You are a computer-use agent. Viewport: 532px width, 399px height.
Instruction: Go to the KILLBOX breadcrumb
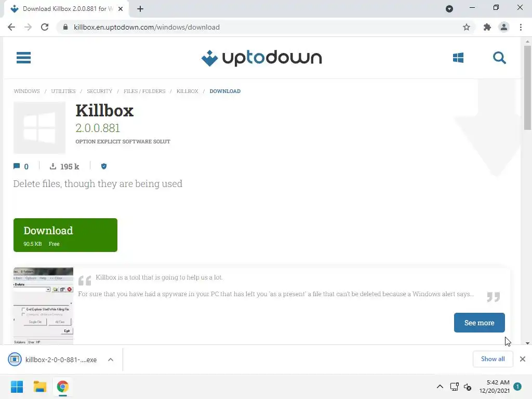187,91
